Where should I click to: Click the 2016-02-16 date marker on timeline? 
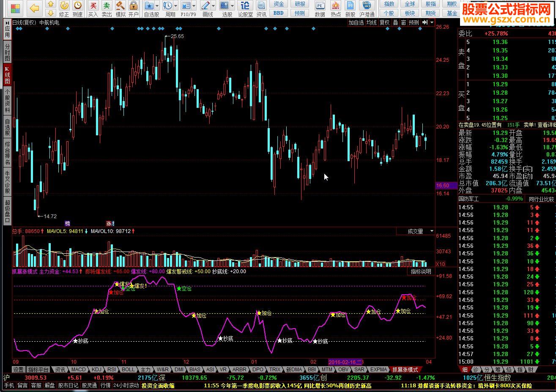coord(345,362)
